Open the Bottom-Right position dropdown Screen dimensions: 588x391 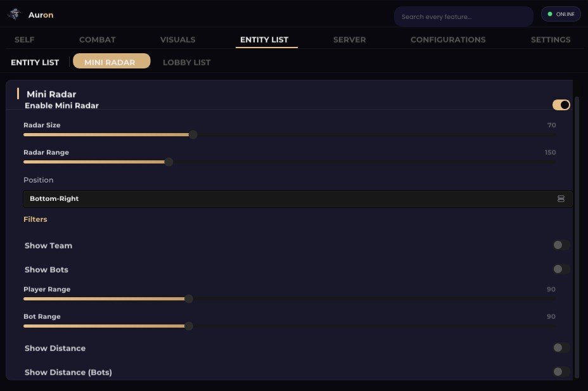[298, 199]
